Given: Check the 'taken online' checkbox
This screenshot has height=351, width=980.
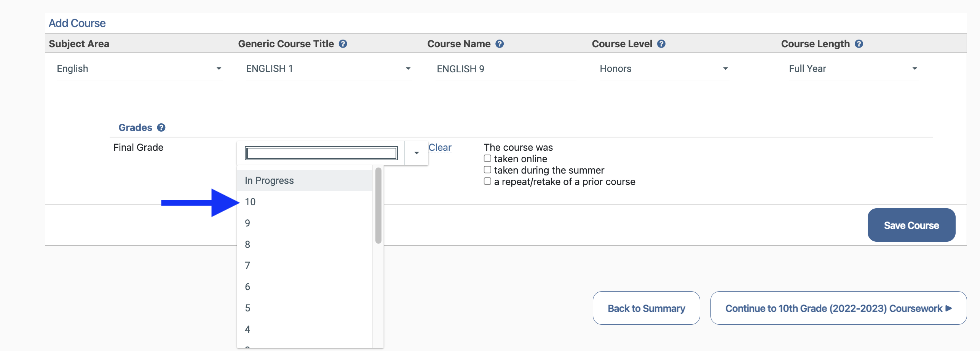Looking at the screenshot, I should coord(487,158).
